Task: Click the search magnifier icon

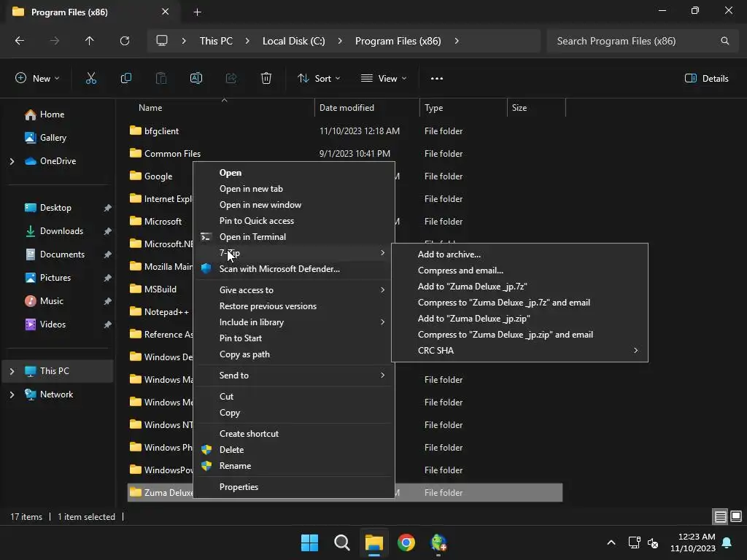Action: tap(724, 41)
